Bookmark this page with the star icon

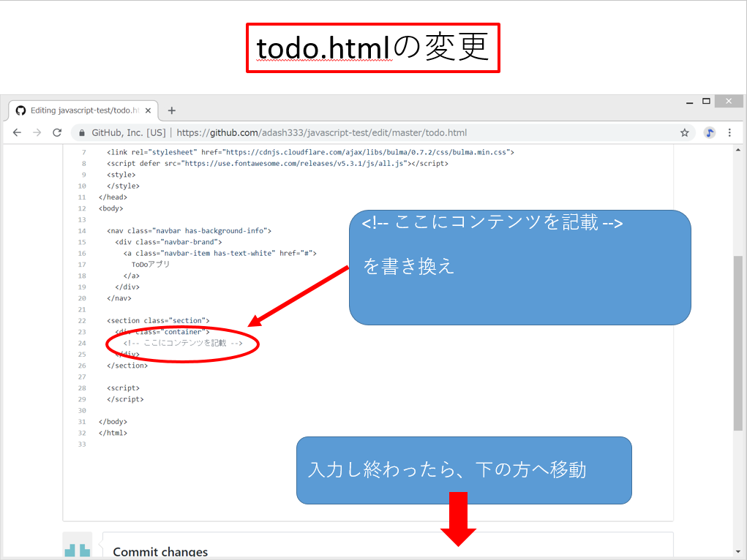pos(685,133)
